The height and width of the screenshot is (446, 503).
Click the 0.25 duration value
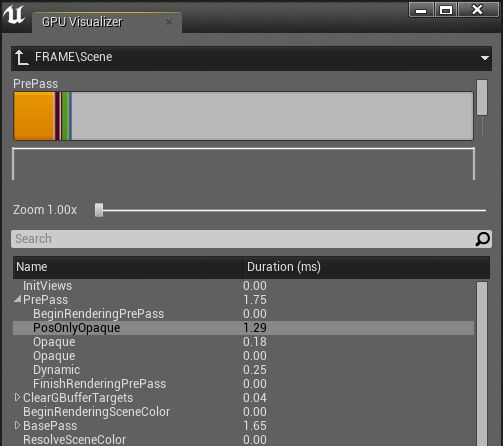coord(255,370)
